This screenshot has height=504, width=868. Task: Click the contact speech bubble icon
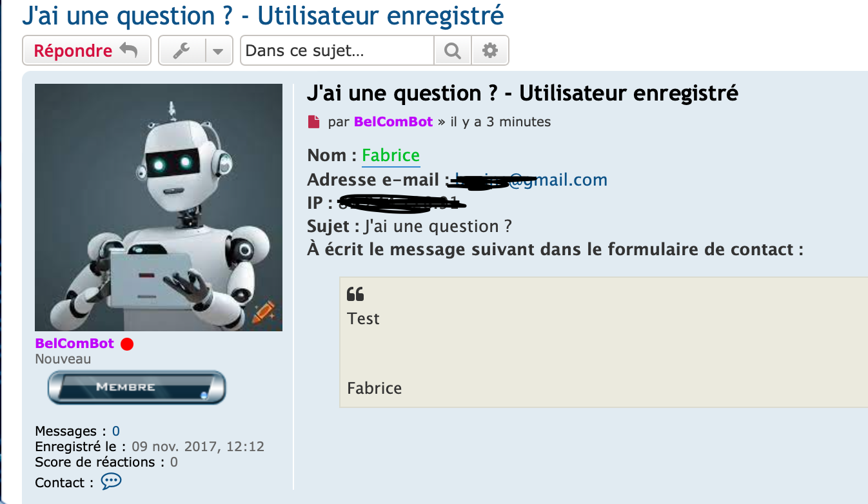click(x=111, y=481)
